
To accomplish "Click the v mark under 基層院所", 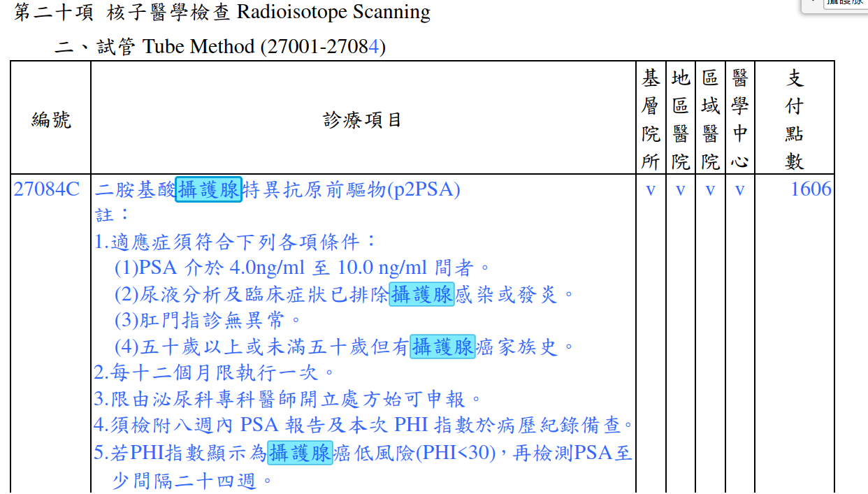I will click(651, 190).
